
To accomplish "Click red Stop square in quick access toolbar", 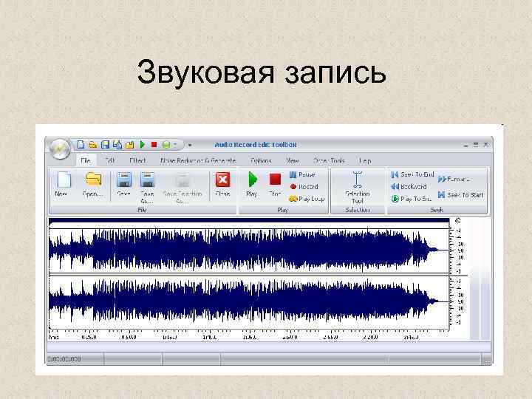I will click(154, 145).
